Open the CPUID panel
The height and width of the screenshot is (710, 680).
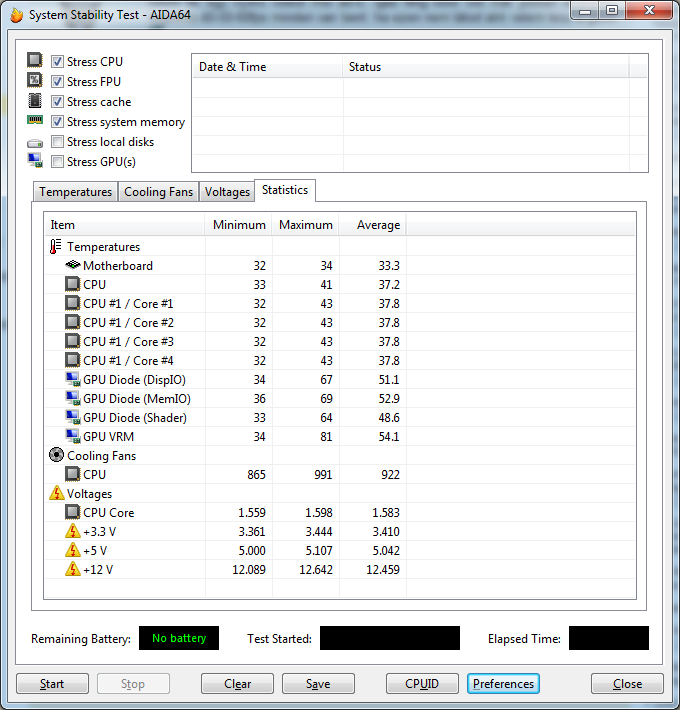click(x=422, y=683)
